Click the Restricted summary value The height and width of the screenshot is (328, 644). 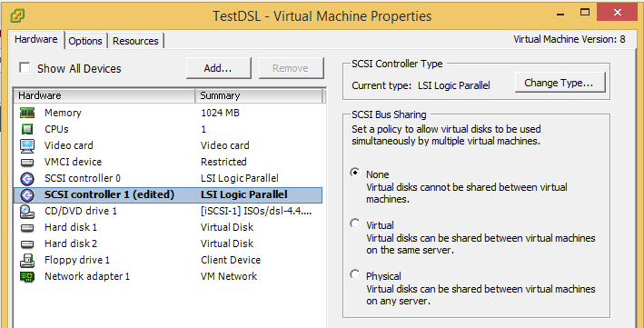click(x=223, y=162)
